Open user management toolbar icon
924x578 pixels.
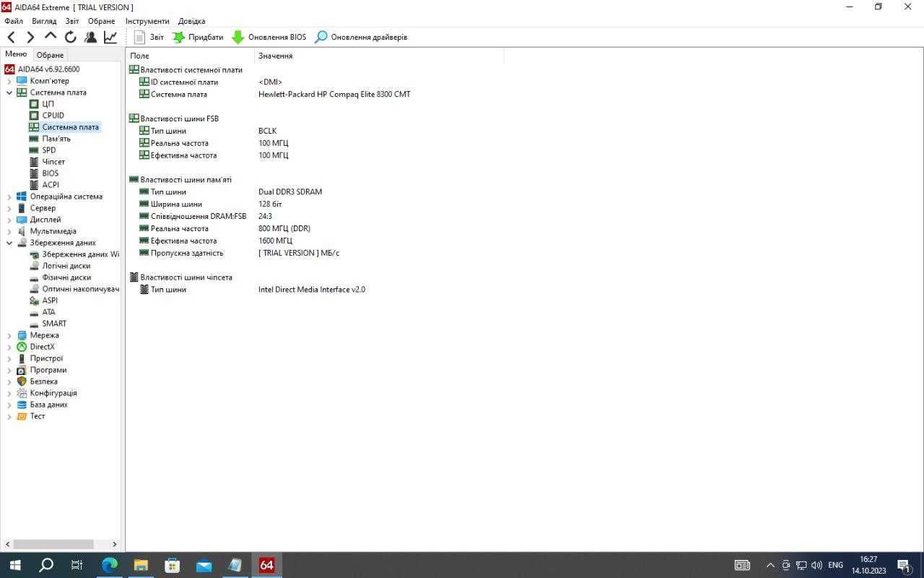90,37
